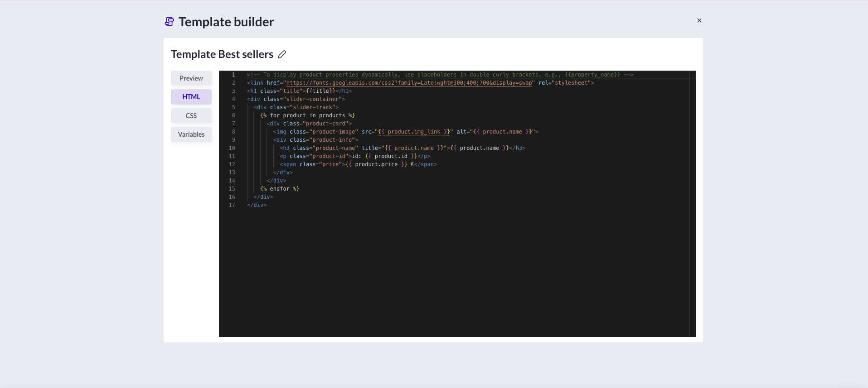Place cursor on the endfor statement
The image size is (868, 388).
(280, 189)
